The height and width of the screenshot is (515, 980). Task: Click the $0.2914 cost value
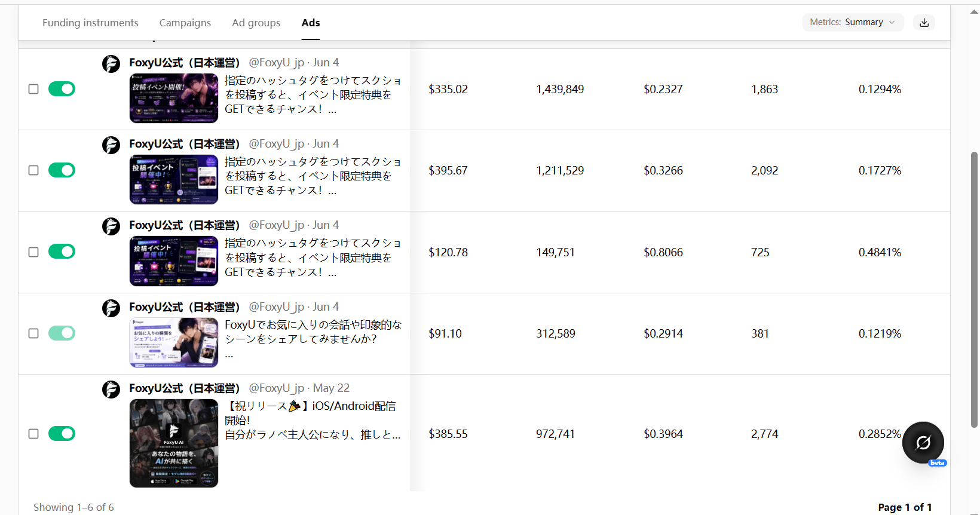663,333
